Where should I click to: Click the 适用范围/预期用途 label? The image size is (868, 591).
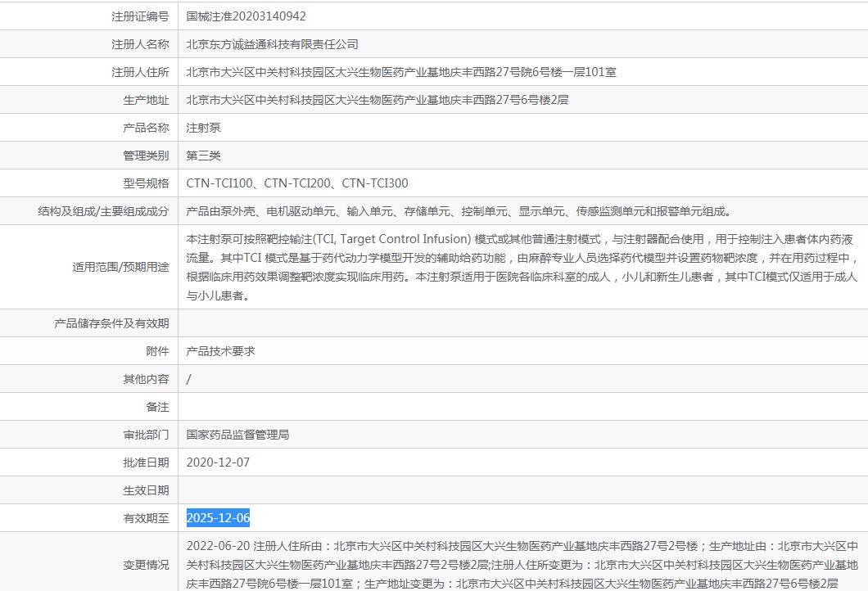(x=120, y=268)
